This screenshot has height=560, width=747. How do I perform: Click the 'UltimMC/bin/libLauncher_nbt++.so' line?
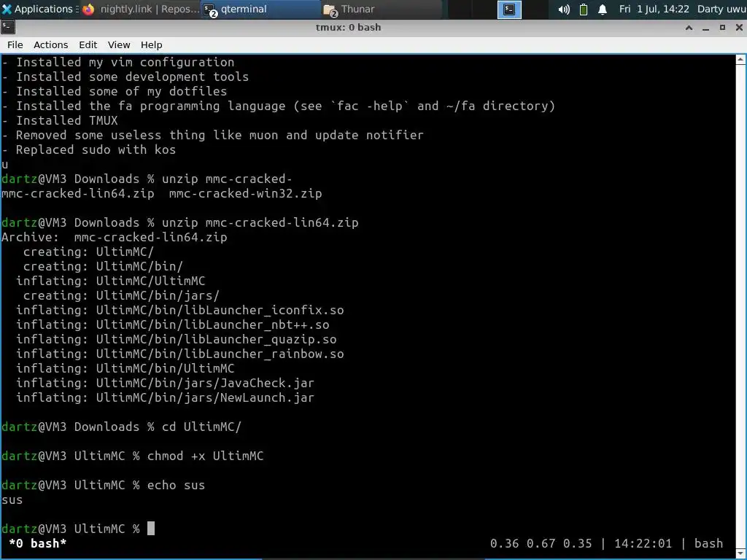coord(172,324)
